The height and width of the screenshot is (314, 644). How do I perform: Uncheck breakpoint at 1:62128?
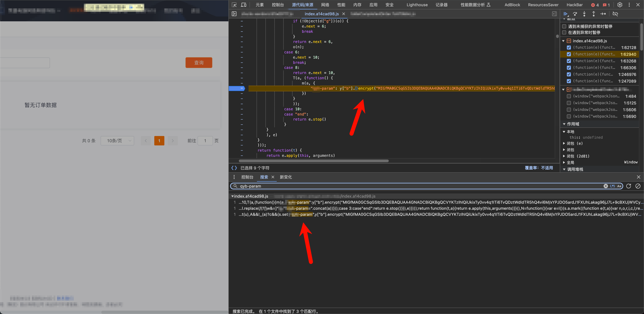click(x=569, y=48)
